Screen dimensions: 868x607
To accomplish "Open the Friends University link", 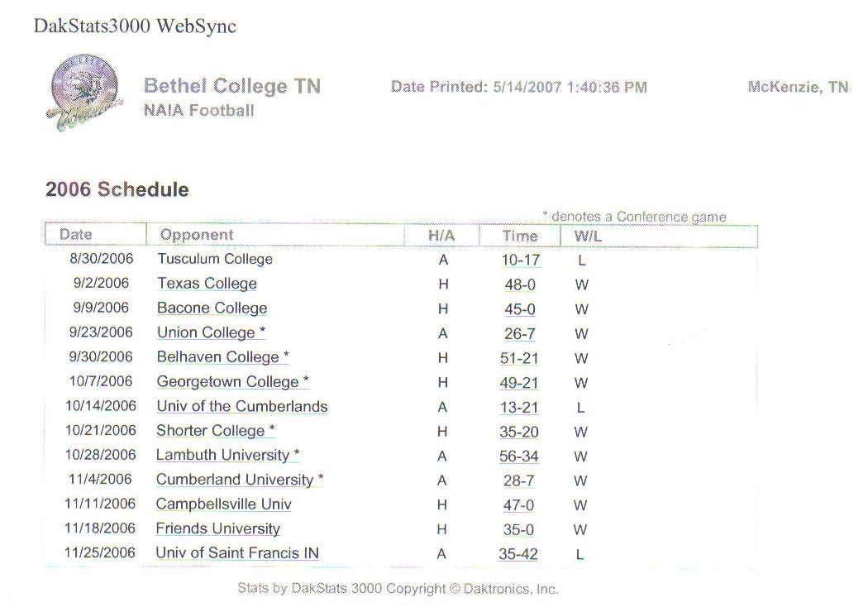I will [x=218, y=528].
